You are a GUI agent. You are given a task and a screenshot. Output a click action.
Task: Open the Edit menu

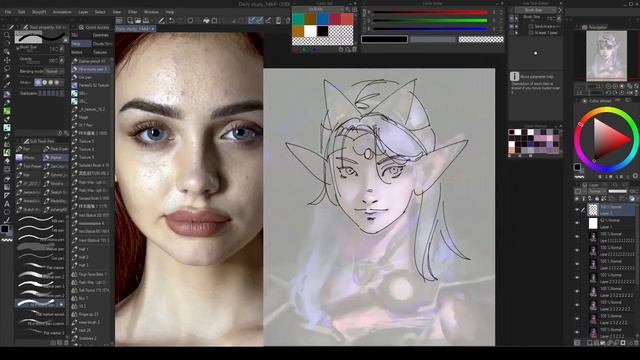(22, 12)
